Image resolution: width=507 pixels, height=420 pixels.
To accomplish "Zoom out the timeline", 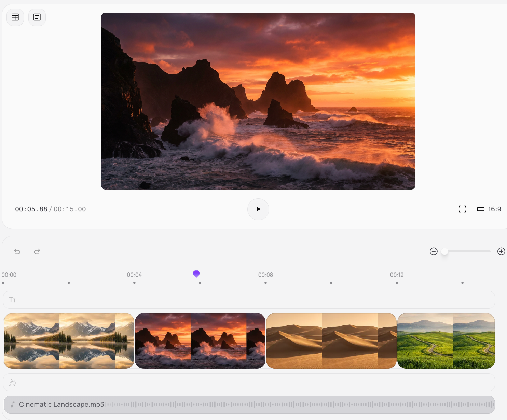I will pyautogui.click(x=434, y=251).
